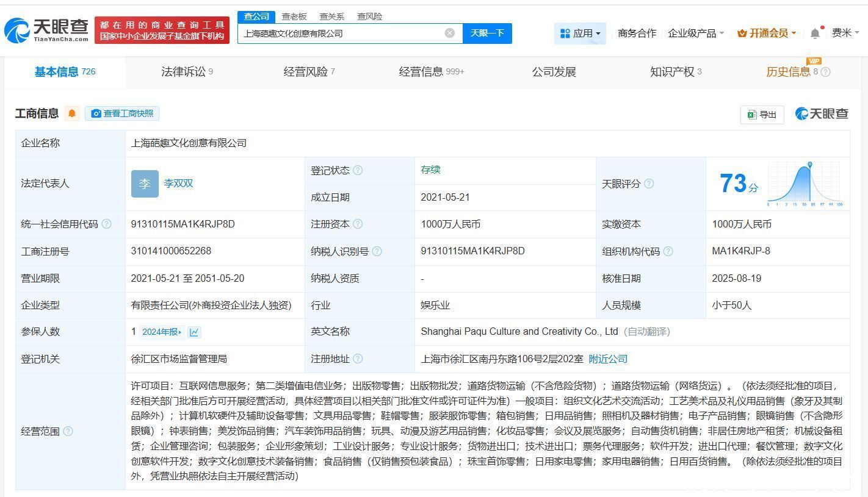
Task: Click the 导出 export button
Action: 762,114
